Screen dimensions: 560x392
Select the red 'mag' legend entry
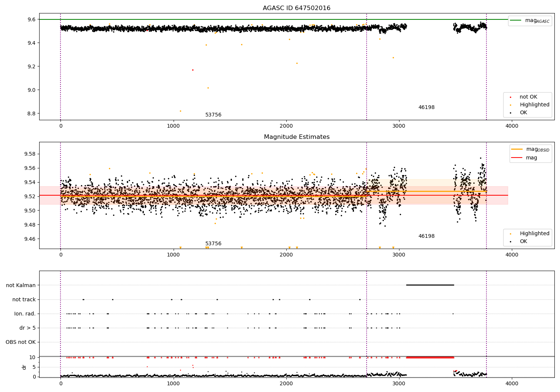(525, 158)
